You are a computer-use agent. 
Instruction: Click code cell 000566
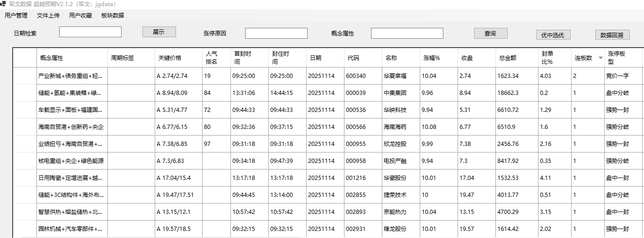363,127
